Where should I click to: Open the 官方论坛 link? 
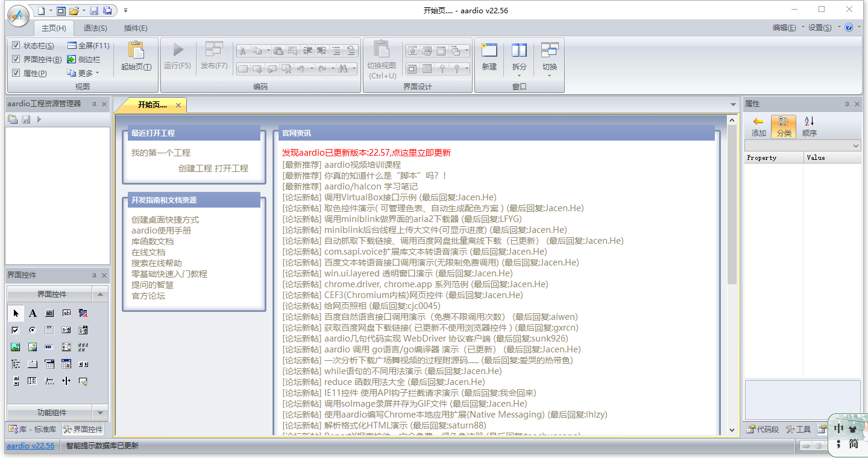pyautogui.click(x=148, y=296)
